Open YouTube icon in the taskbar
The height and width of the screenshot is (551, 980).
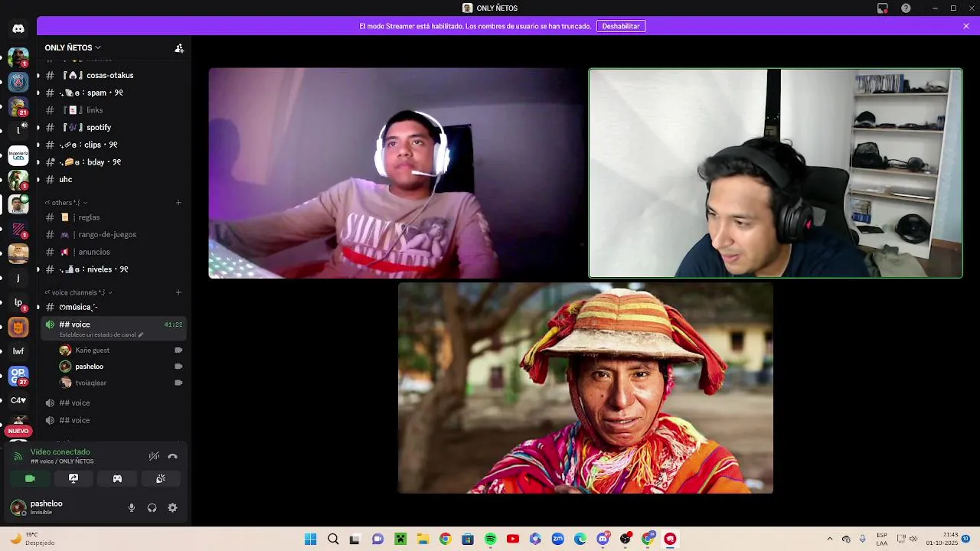pyautogui.click(x=513, y=539)
